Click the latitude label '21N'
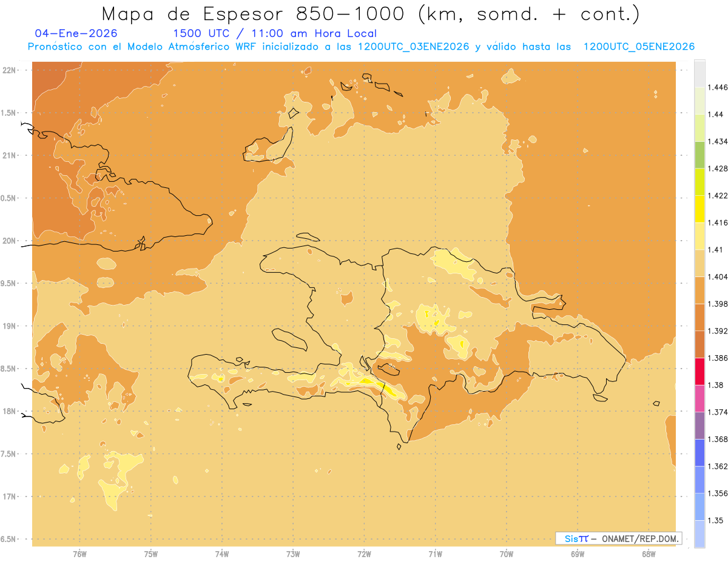Viewport: 728px width, 562px height. (x=9, y=155)
